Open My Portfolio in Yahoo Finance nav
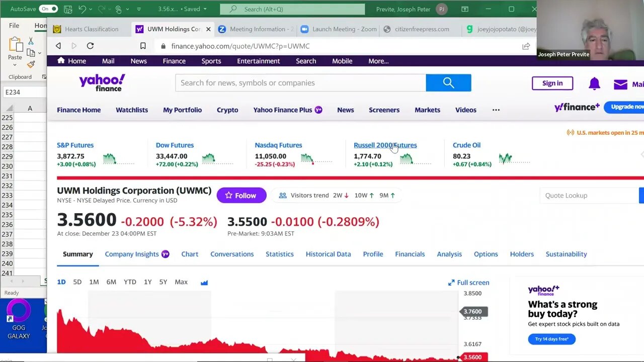This screenshot has height=362, width=644. 182,110
